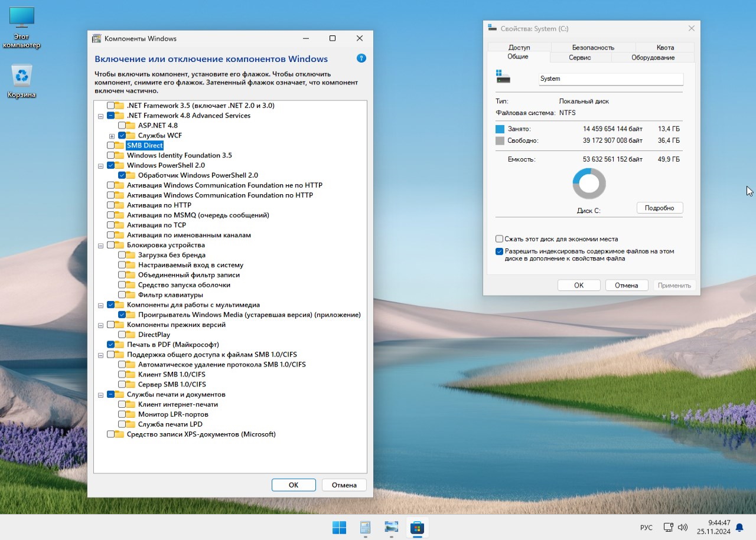Collapse the Блокировка устройства node

100,245
